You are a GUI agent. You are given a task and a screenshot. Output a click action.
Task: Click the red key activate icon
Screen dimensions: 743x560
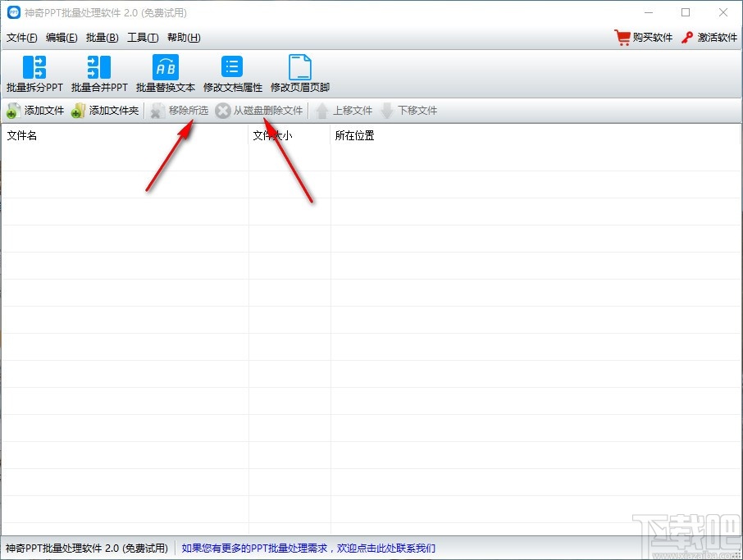coord(687,38)
